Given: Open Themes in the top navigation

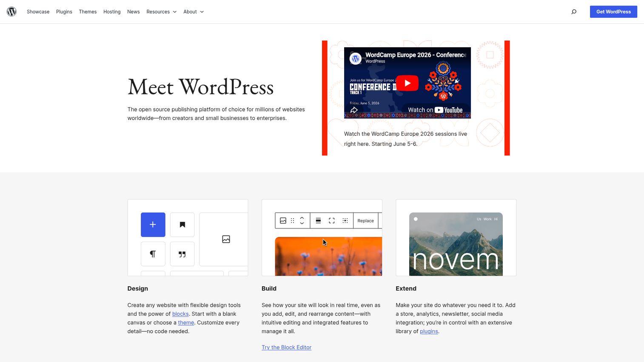Looking at the screenshot, I should pos(88,11).
